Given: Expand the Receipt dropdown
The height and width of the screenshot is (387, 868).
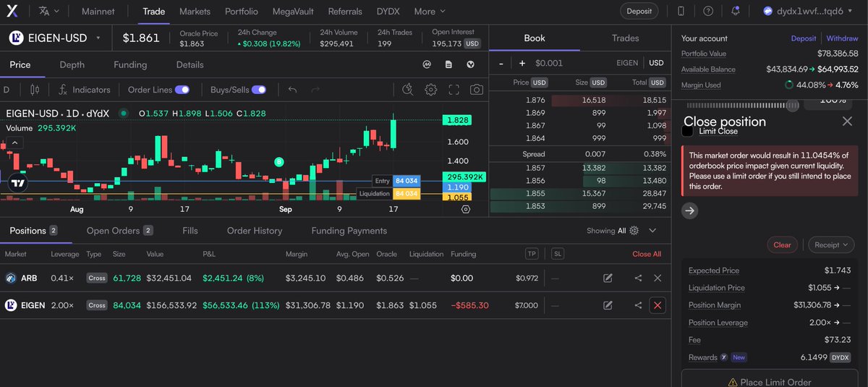Looking at the screenshot, I should click(x=830, y=244).
